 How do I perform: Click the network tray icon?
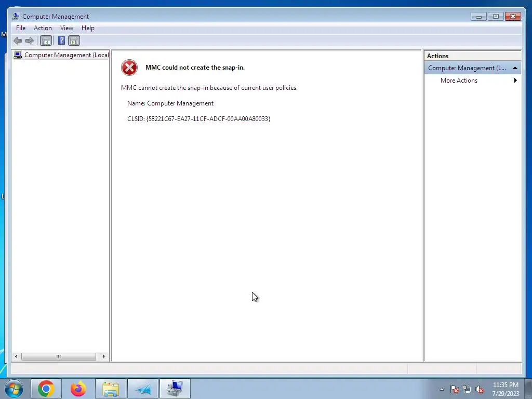pos(467,390)
